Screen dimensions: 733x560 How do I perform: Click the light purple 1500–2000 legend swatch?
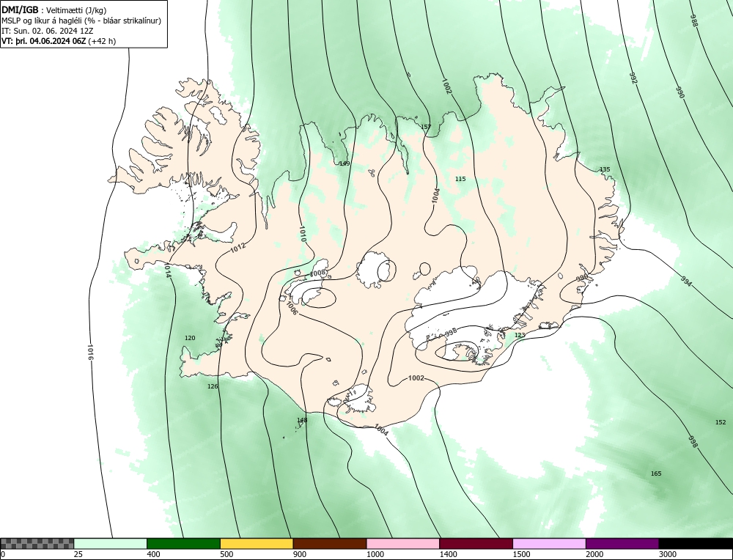(x=549, y=544)
